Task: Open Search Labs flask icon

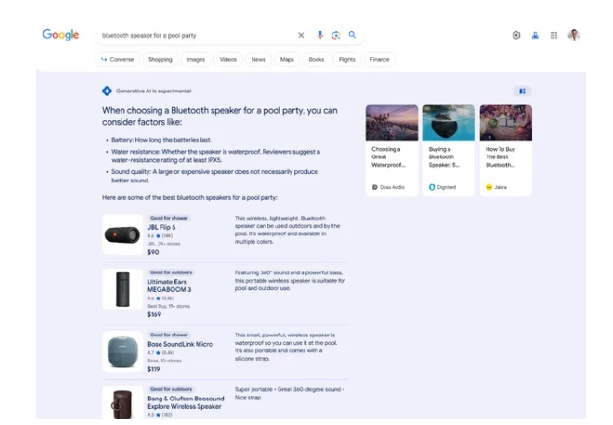Action: point(535,35)
